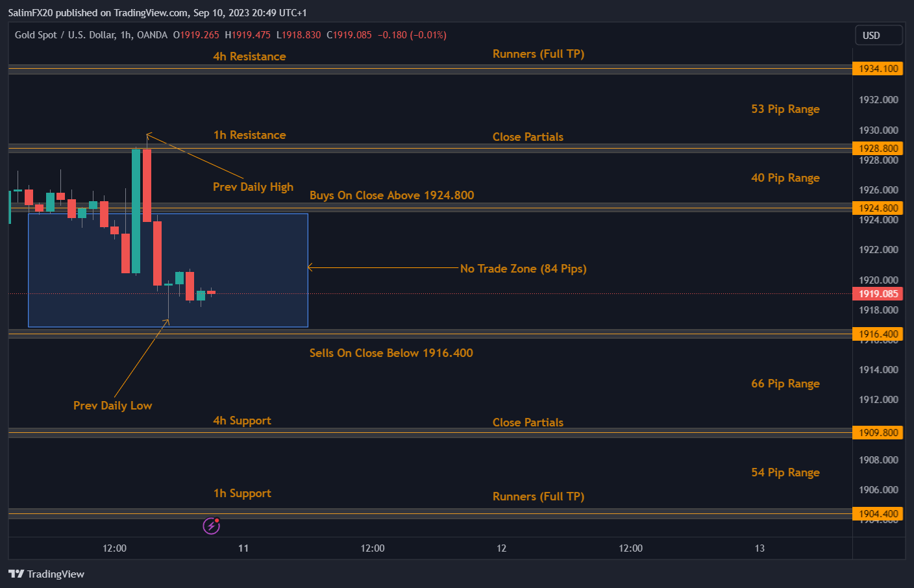The width and height of the screenshot is (914, 588).
Task: Click the current price label 1919.085
Action: pos(878,293)
